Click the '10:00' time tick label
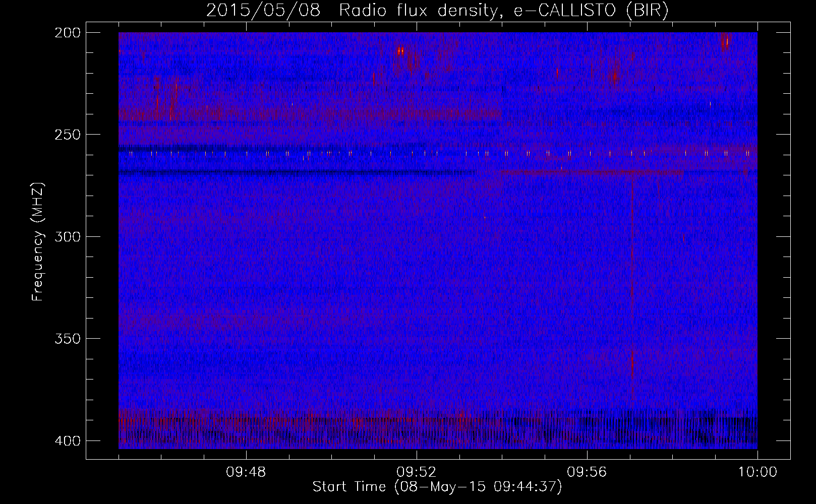The width and height of the screenshot is (816, 504). (x=757, y=472)
